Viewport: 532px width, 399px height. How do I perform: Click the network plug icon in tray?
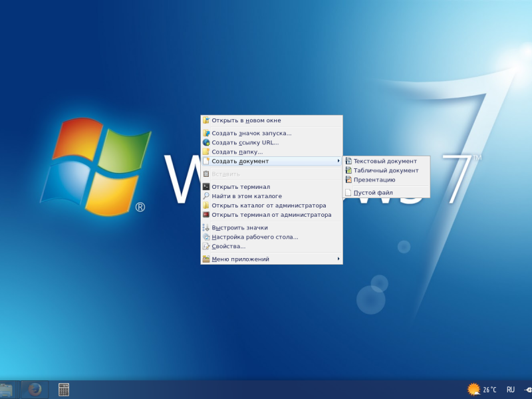(x=528, y=390)
